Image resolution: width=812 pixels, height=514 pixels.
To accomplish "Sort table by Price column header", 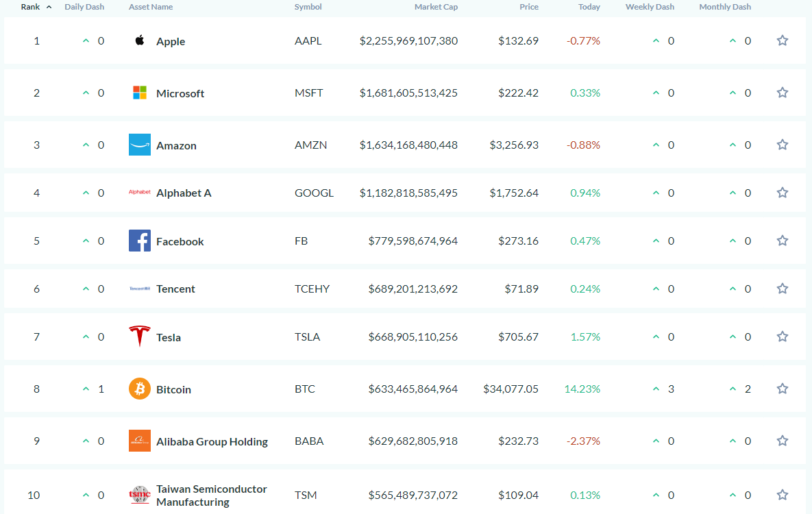I will [x=528, y=7].
